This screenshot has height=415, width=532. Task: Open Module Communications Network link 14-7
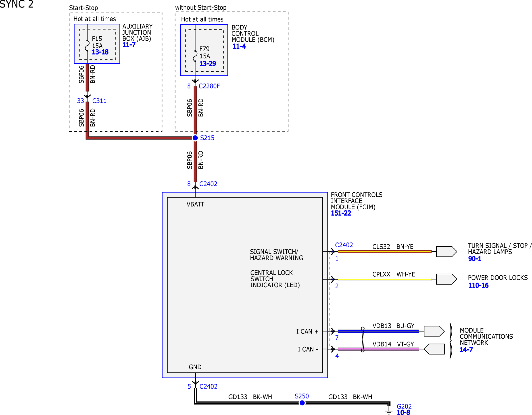[x=466, y=350]
